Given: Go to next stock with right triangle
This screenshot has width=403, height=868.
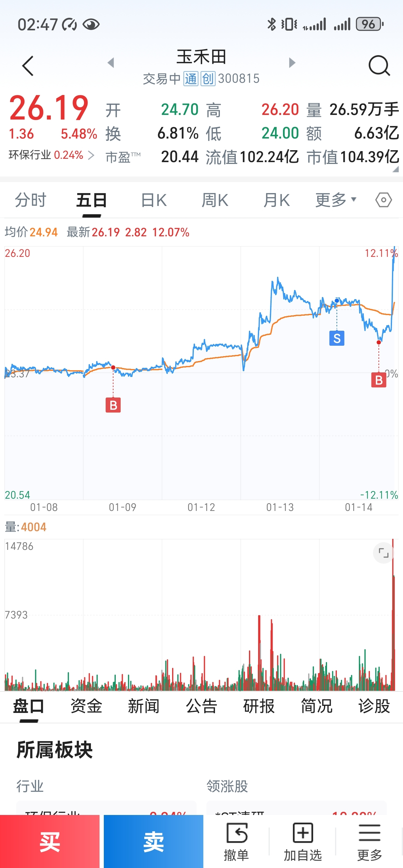Looking at the screenshot, I should pyautogui.click(x=292, y=63).
